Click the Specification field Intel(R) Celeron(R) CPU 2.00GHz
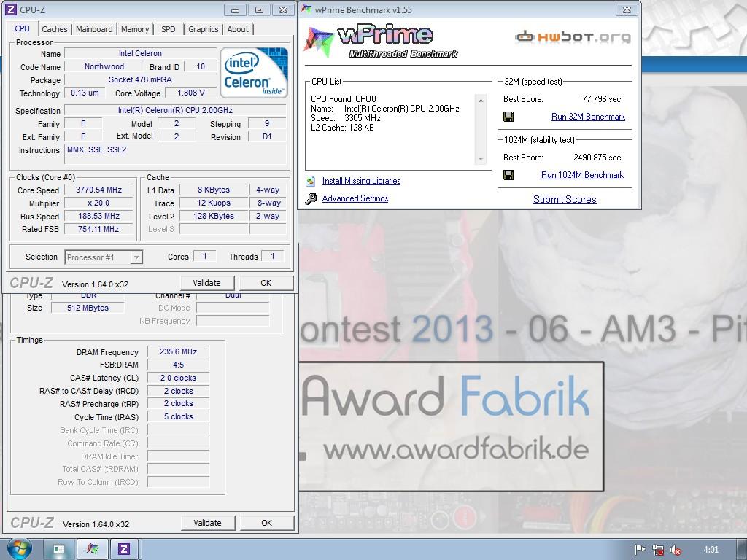747x560 pixels. [x=175, y=110]
